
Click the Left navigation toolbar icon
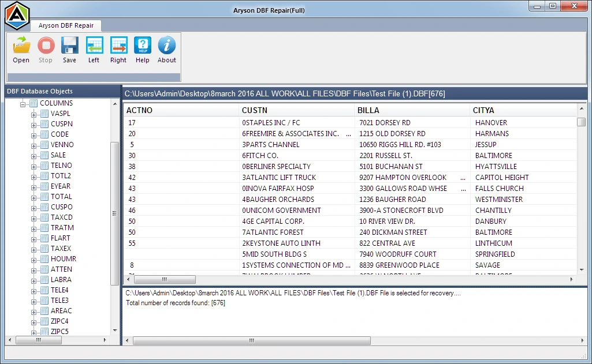94,45
